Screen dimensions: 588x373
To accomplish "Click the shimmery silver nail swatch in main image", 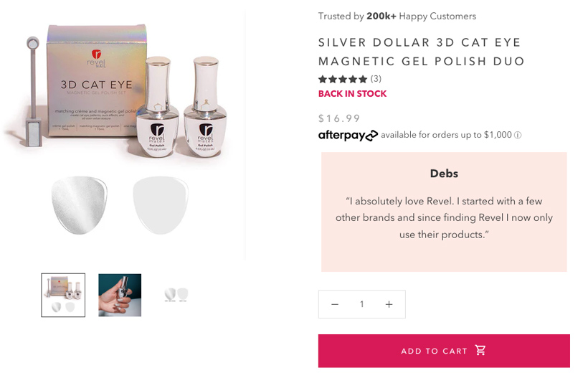I will tap(80, 204).
